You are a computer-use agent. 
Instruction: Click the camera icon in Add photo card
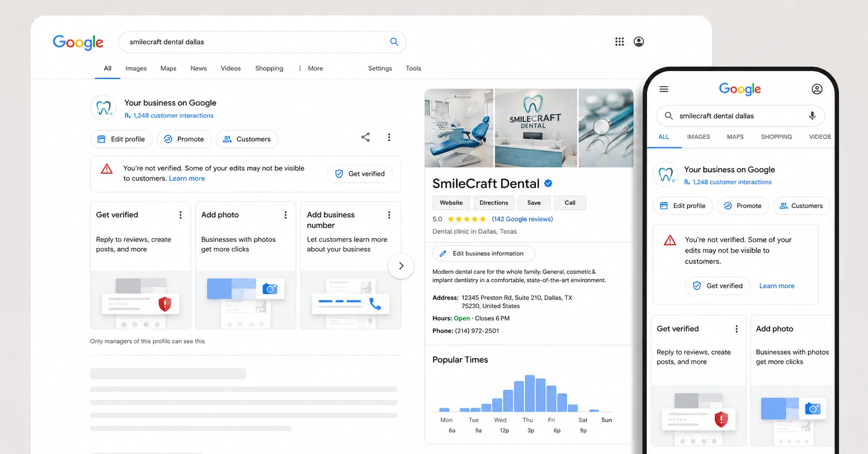pos(270,289)
